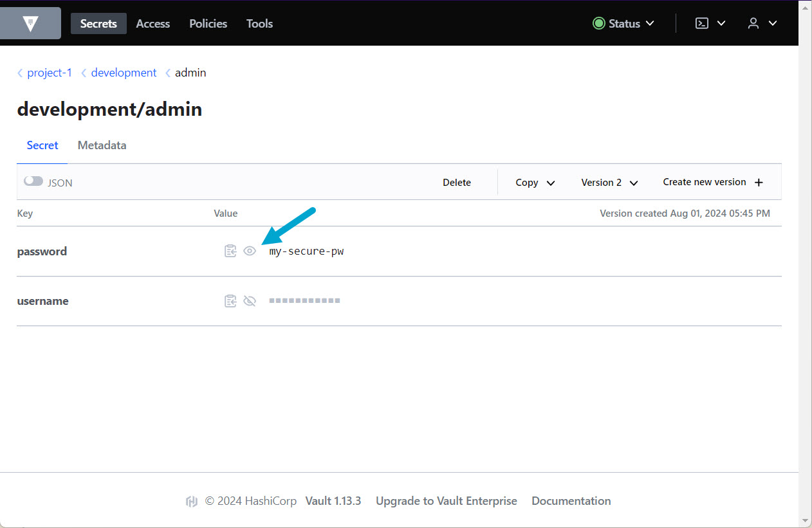This screenshot has height=528, width=812.
Task: Open the Policies navigation menu
Action: (208, 24)
